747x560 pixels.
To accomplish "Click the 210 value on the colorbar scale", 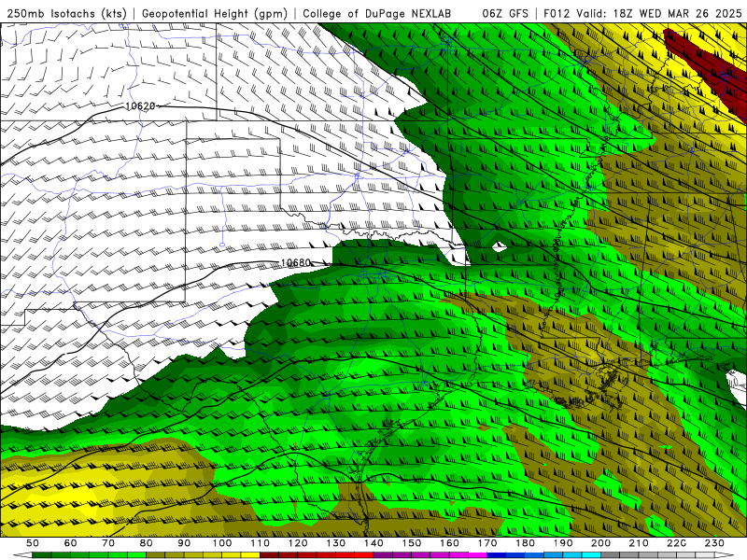I will coord(639,543).
